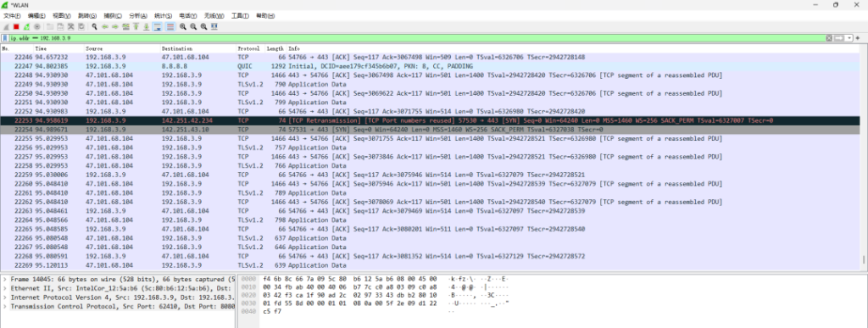868x328 pixels.
Task: Zoom in on packet list text
Action: click(x=183, y=26)
